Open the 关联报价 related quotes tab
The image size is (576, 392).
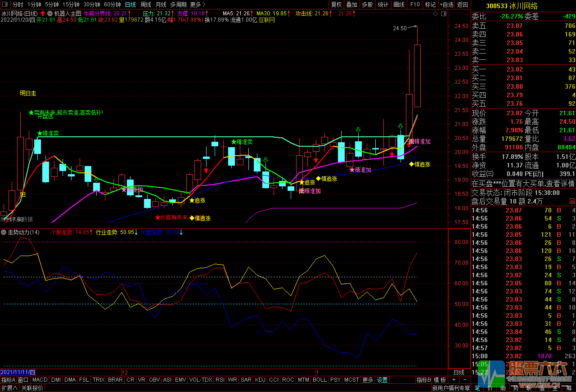32,388
